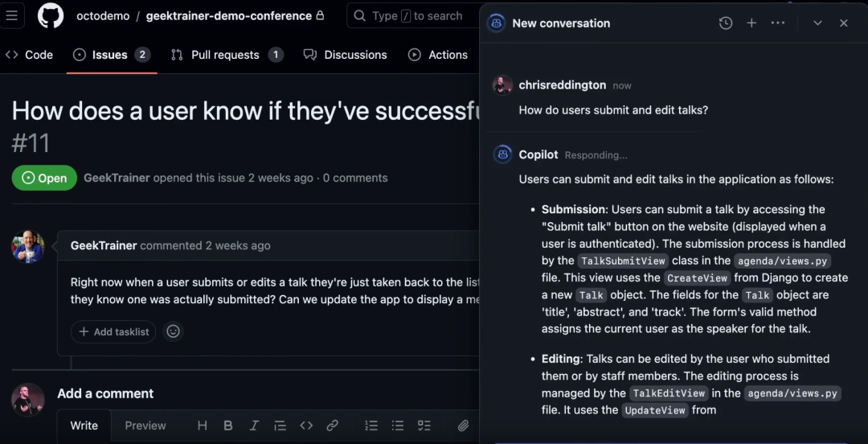
Task: Insert a heading in the comment
Action: tap(203, 425)
